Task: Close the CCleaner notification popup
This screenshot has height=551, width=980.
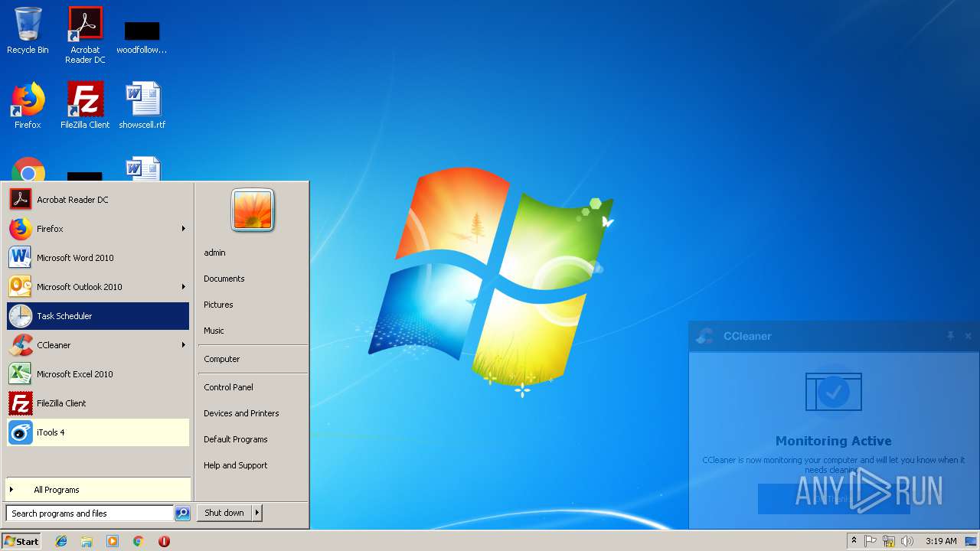Action: 968,336
